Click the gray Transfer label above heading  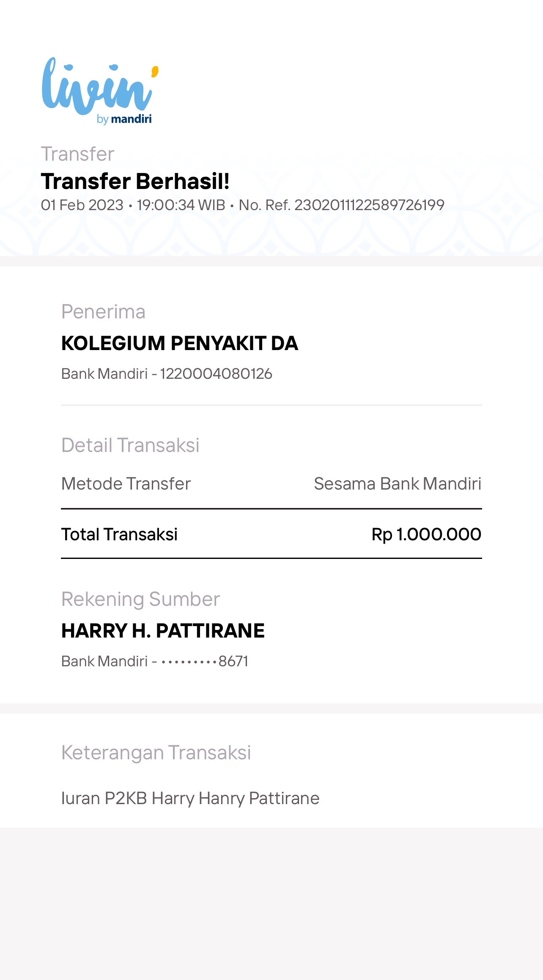[77, 154]
